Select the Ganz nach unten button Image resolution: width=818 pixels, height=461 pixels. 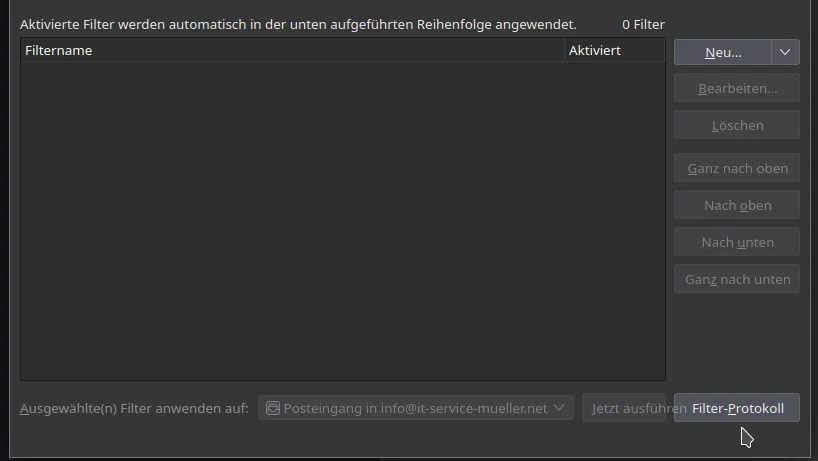point(737,279)
